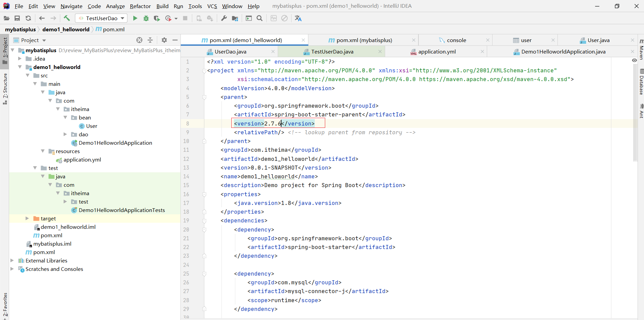Click the Save All toolbar icon

(17, 18)
